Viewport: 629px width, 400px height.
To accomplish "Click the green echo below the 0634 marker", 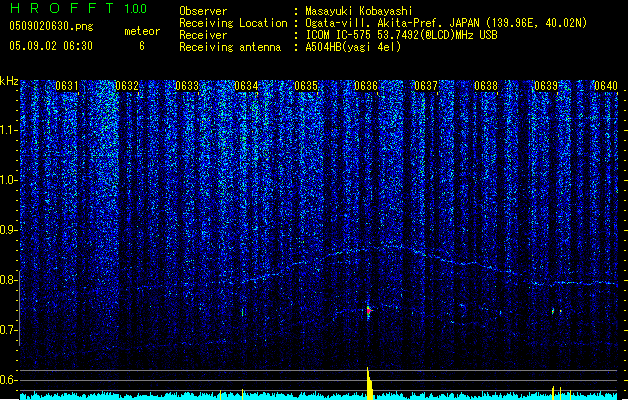I will coord(242,312).
